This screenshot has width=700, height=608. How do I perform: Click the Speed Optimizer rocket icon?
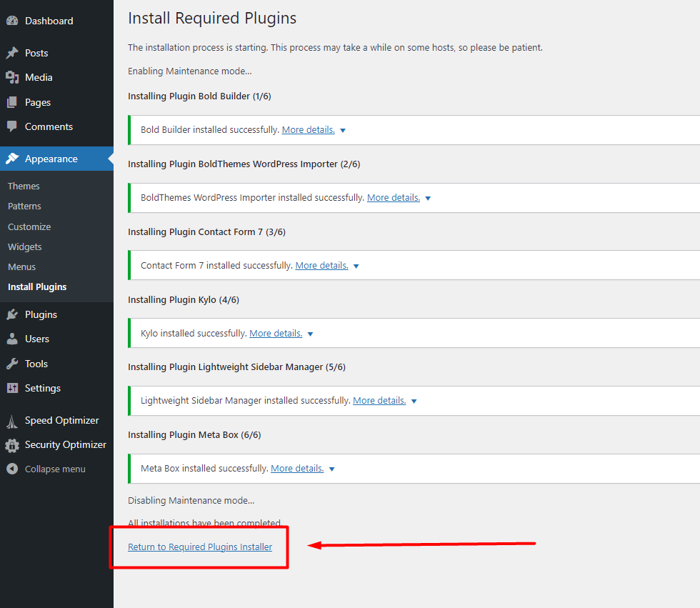(x=13, y=421)
